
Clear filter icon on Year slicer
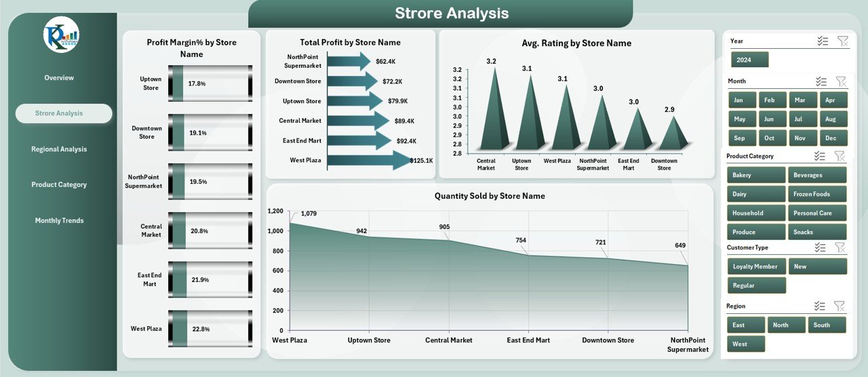tap(842, 41)
